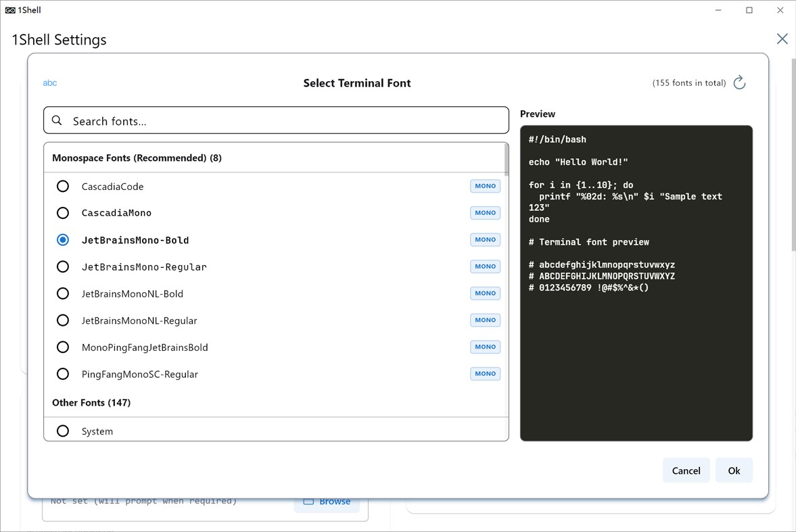Close the 1Shell Settings panel

pos(782,39)
